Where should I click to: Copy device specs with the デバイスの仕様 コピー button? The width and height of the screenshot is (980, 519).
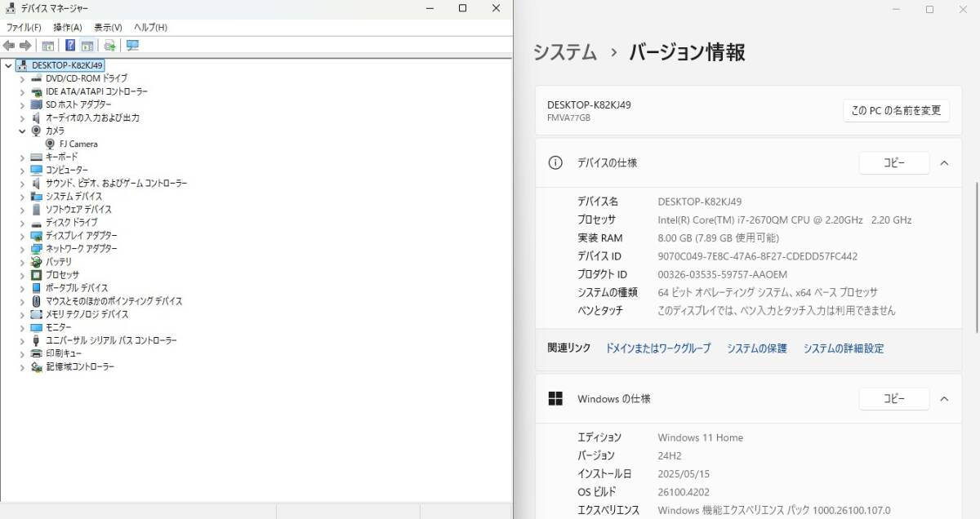pyautogui.click(x=894, y=163)
